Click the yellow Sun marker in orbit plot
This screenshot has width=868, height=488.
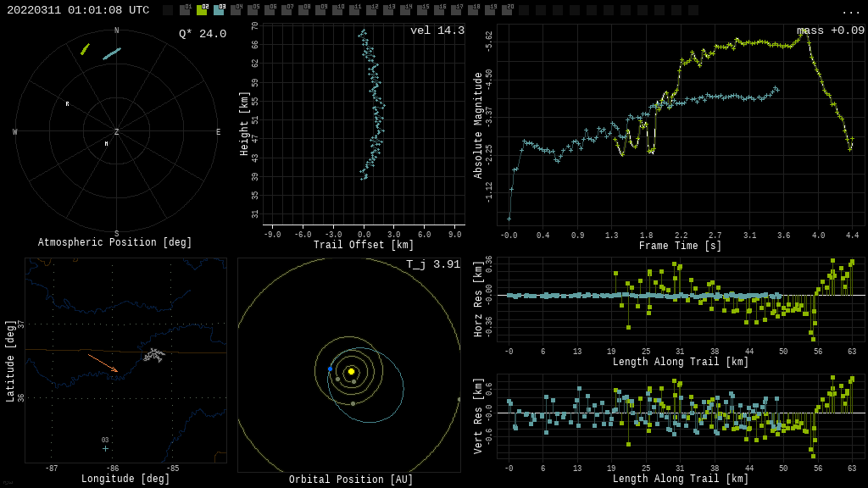351,371
